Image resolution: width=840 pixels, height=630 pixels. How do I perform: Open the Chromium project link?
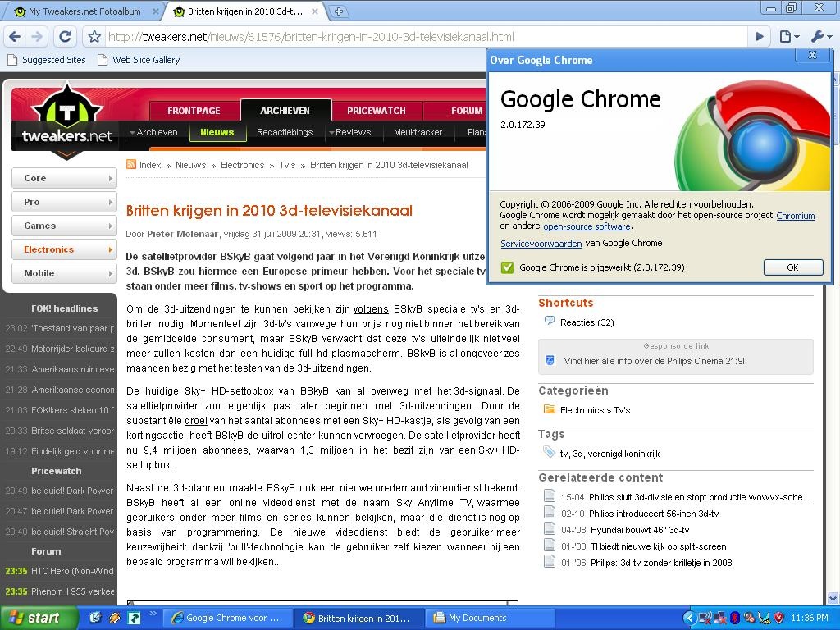pyautogui.click(x=796, y=216)
